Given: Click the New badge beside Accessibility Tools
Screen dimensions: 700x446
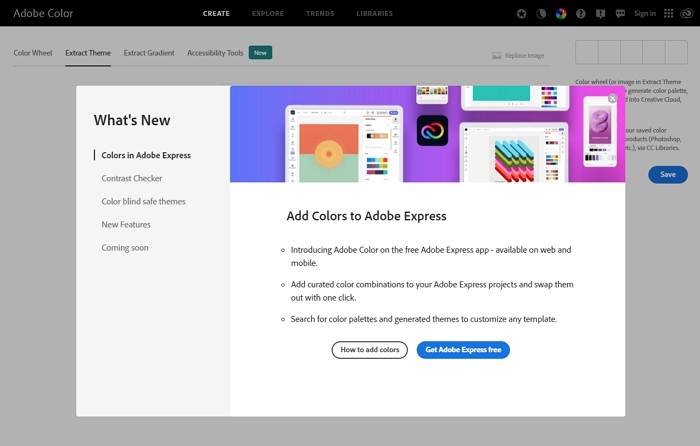Looking at the screenshot, I should coord(260,53).
